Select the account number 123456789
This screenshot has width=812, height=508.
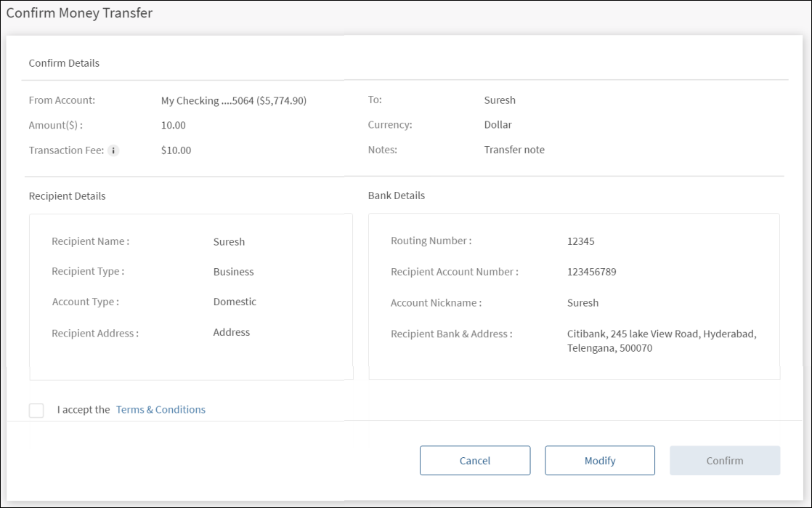pos(591,272)
